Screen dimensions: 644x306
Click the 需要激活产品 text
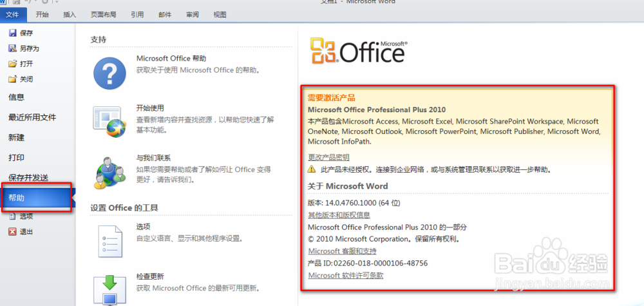(331, 98)
